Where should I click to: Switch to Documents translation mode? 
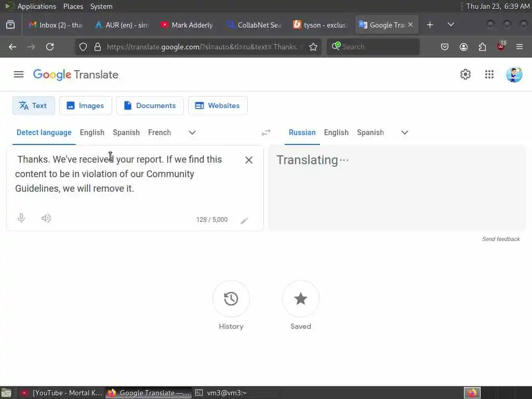(x=150, y=105)
